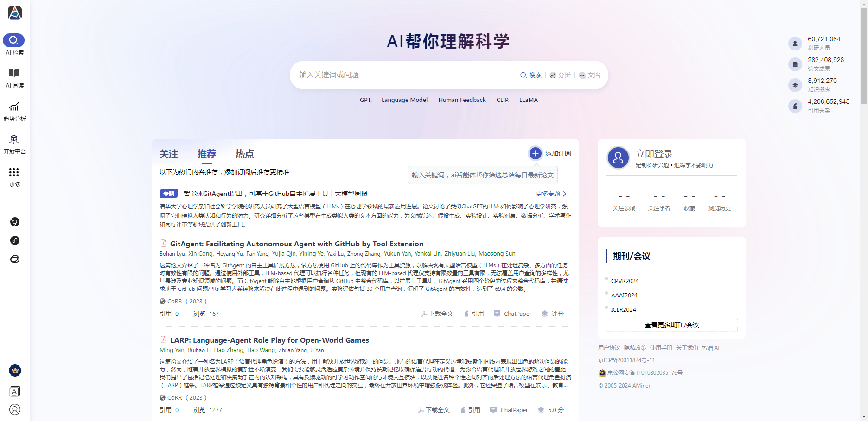Expand 查看更多期刊/会议 list
Image resolution: width=868 pixels, height=421 pixels.
click(671, 325)
